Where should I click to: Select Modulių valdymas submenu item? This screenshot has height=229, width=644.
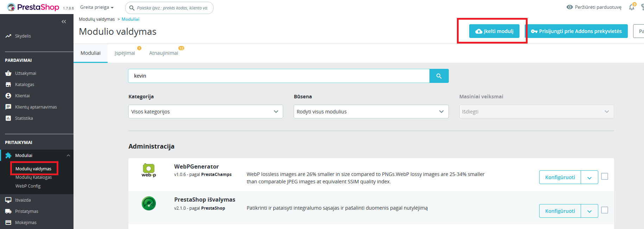(33, 169)
